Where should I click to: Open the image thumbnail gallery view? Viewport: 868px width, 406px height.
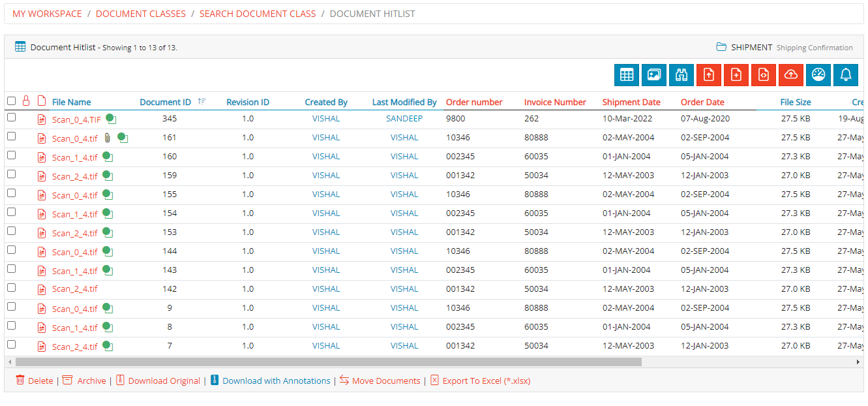click(653, 75)
